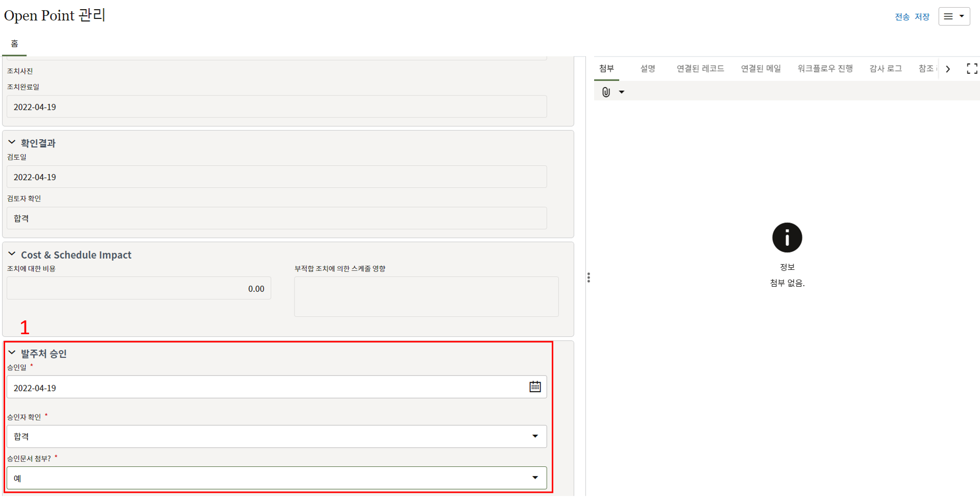Collapse the Cost & Schedule Impact section
The image size is (980, 500).
12,254
